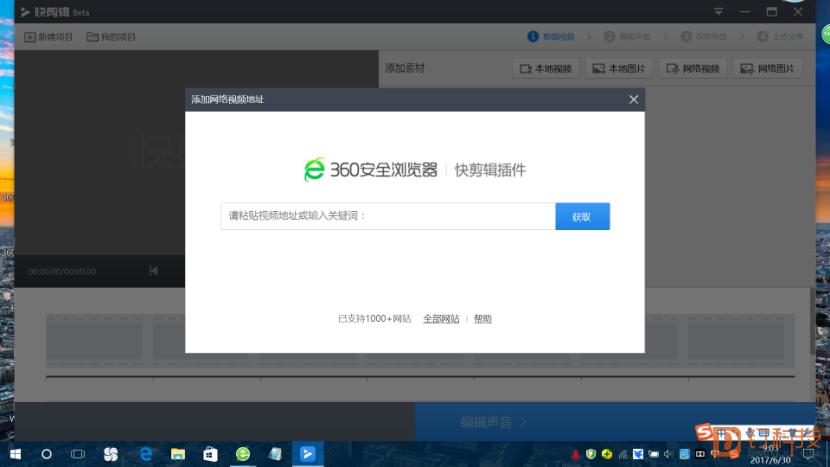The height and width of the screenshot is (467, 830).
Task: Close the 快剪辑 window
Action: pos(798,12)
